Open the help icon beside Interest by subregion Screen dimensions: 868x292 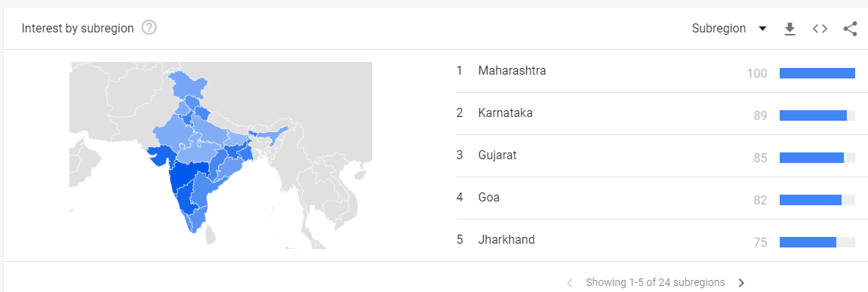149,28
